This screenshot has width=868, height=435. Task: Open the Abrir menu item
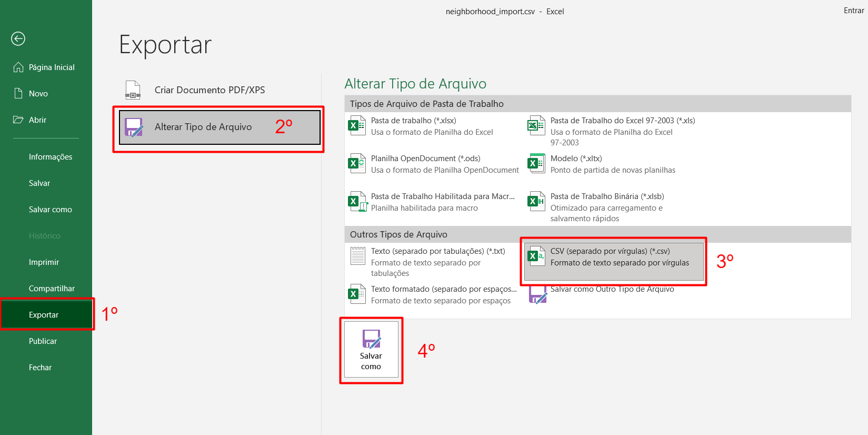(x=46, y=120)
